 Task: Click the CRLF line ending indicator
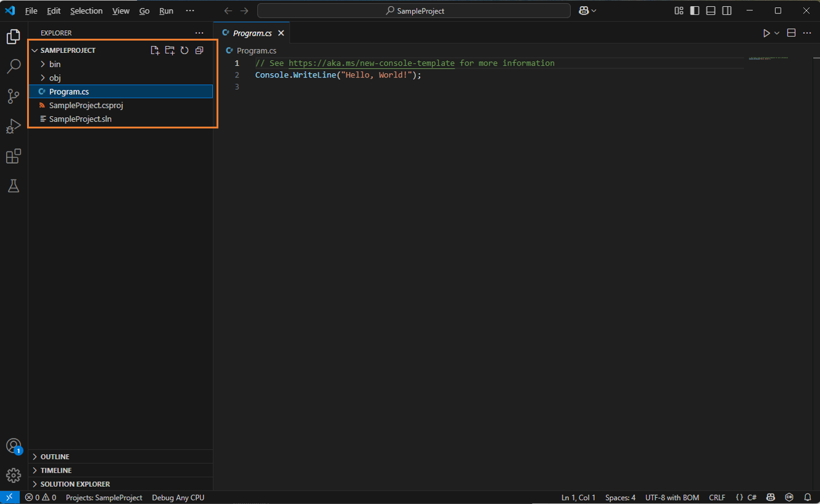[x=717, y=497]
